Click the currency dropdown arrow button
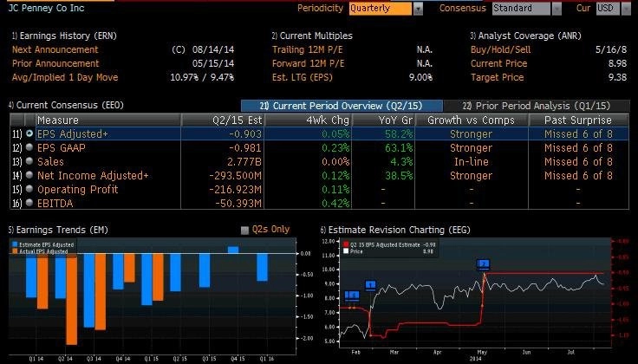 [x=626, y=9]
